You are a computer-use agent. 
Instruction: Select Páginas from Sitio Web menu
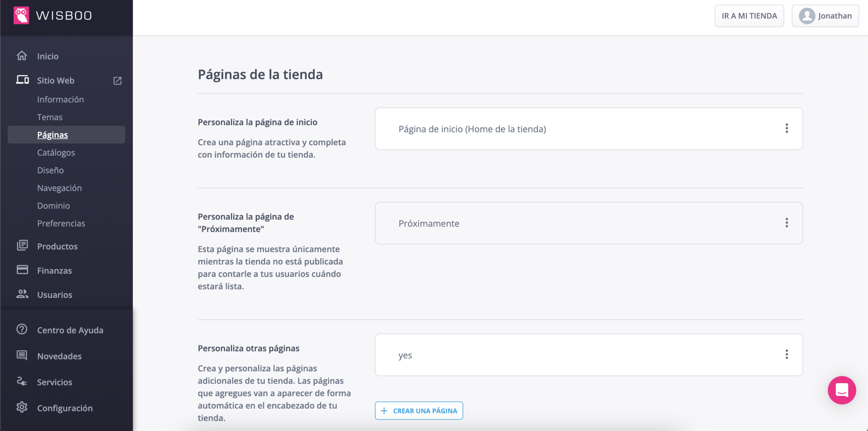point(53,134)
